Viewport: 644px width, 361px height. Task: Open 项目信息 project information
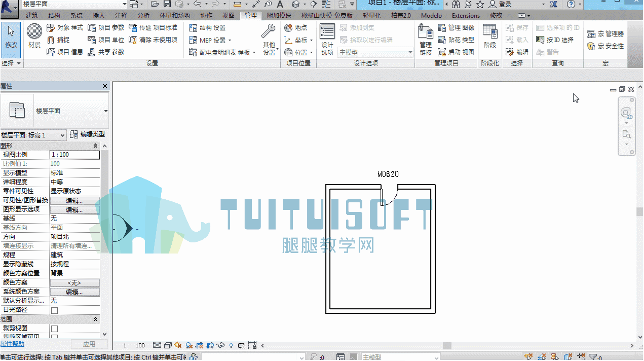(x=65, y=52)
